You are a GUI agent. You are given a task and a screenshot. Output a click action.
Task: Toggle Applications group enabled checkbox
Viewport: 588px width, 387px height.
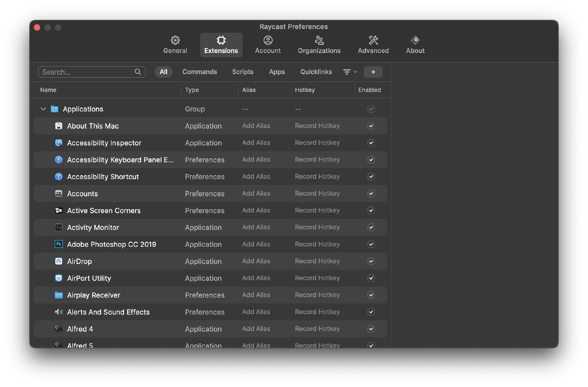[371, 109]
